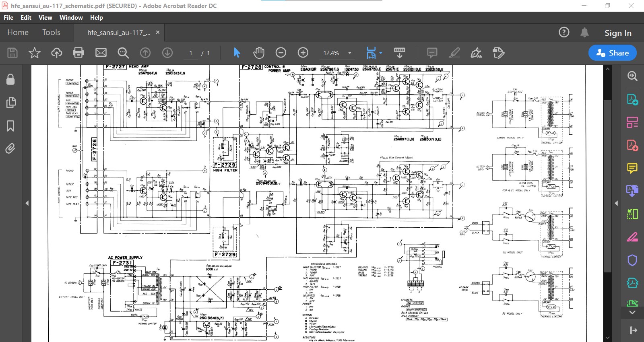Open the bookmarks panel icon

coord(10,126)
